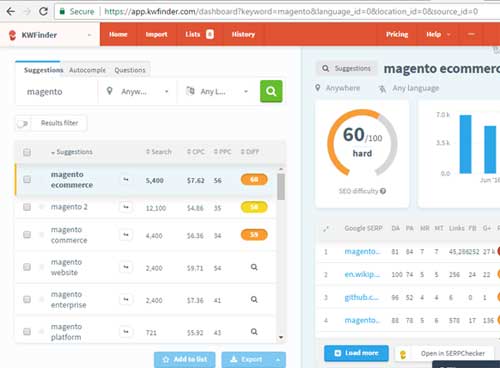Click arrow icon in magento platform row

(x=126, y=332)
